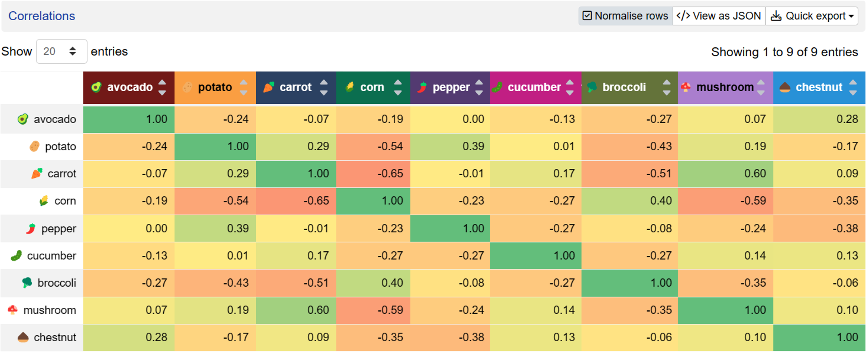Click the mushroom column header label
The width and height of the screenshot is (868, 356).
point(725,87)
